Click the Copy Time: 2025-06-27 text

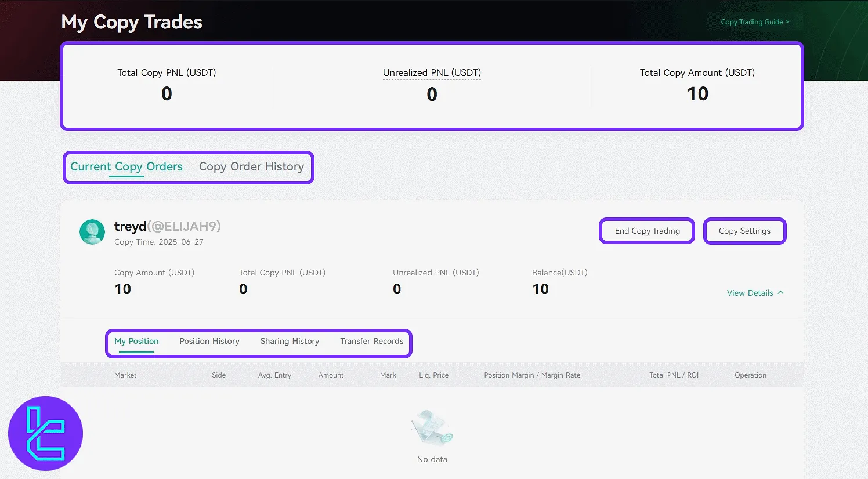tap(159, 242)
